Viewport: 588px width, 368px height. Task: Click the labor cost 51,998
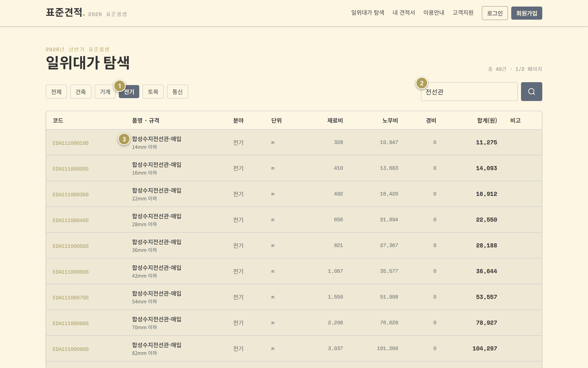(389, 297)
